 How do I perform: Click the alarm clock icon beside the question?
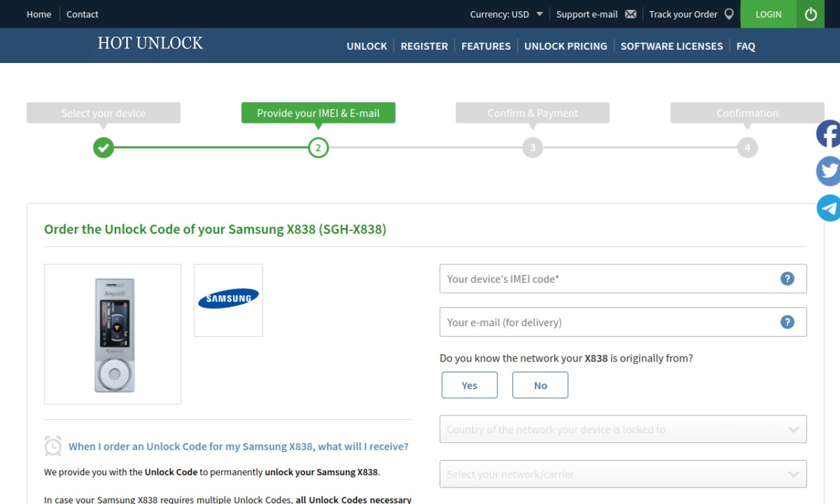(53, 446)
